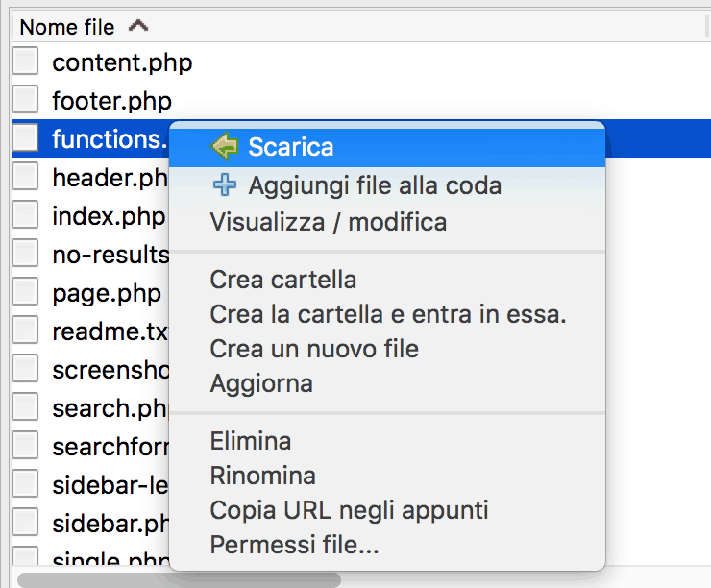Choose Crea cartella in the context menu
The width and height of the screenshot is (711, 588).
pyautogui.click(x=282, y=281)
